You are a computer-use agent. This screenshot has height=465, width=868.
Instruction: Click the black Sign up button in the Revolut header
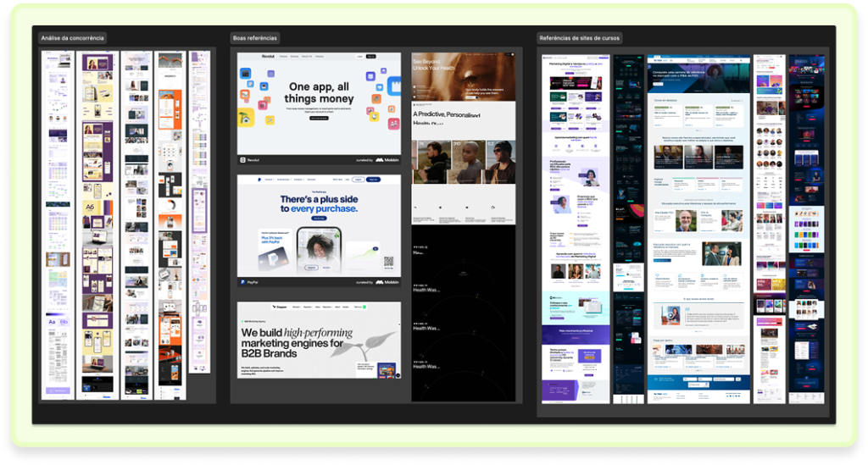point(371,57)
